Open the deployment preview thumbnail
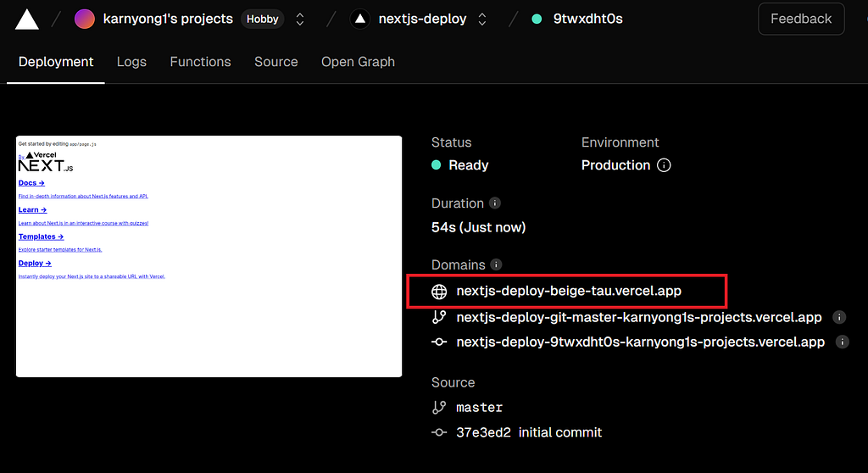 [x=209, y=257]
